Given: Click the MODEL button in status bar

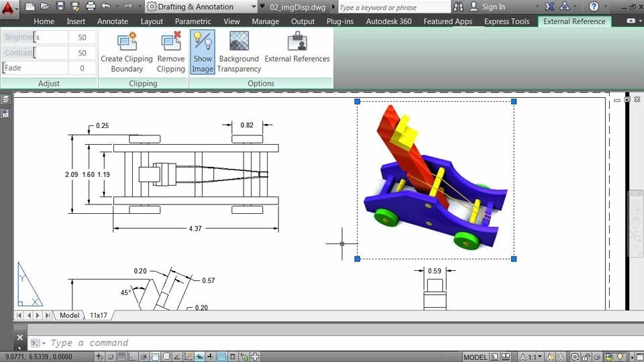Looking at the screenshot, I should [475, 357].
